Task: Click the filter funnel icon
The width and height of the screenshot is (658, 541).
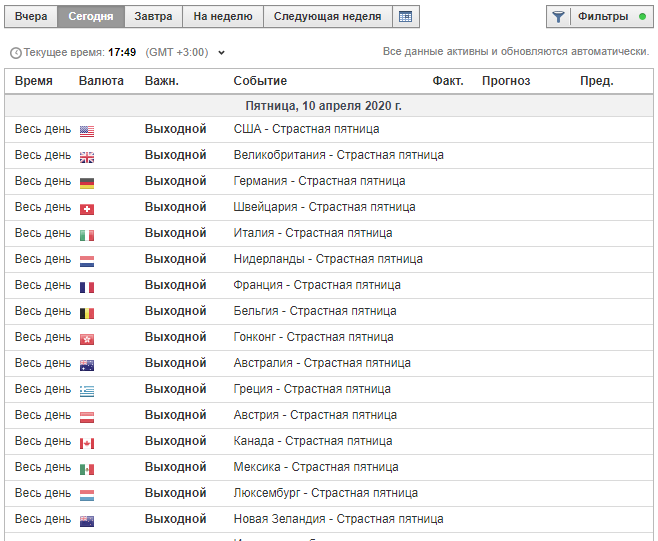Action: [x=558, y=17]
